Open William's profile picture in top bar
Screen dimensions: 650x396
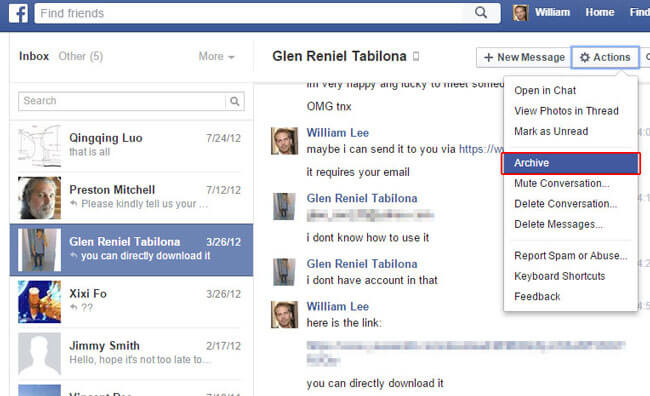click(x=520, y=13)
